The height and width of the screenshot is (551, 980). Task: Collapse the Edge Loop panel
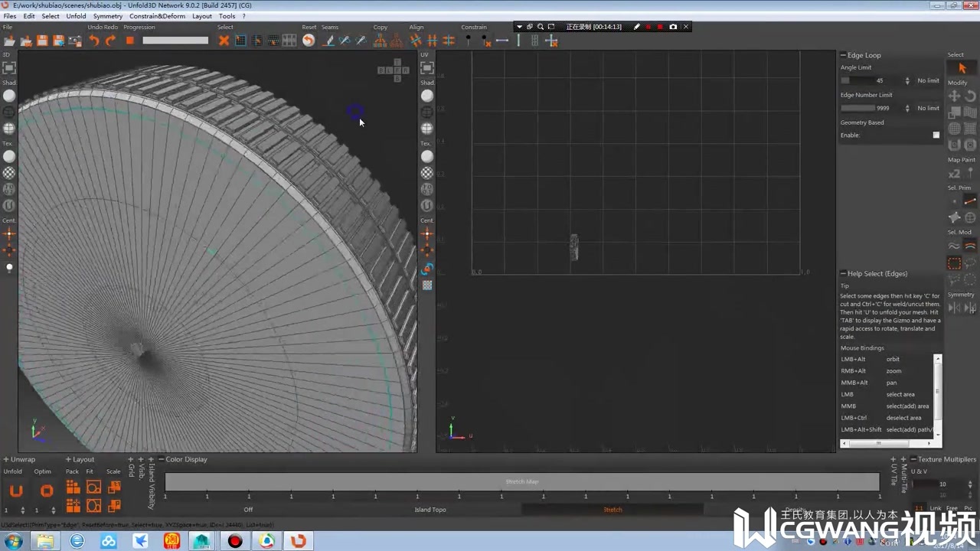point(843,55)
